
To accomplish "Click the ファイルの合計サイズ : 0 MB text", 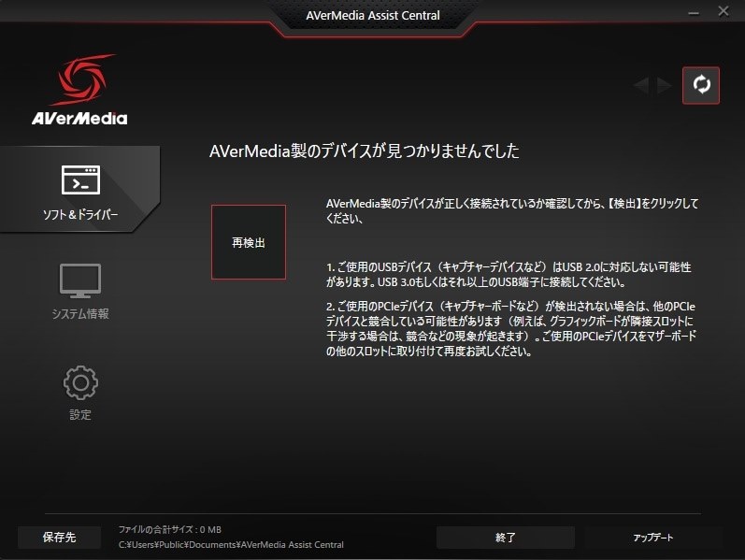I will click(x=170, y=529).
